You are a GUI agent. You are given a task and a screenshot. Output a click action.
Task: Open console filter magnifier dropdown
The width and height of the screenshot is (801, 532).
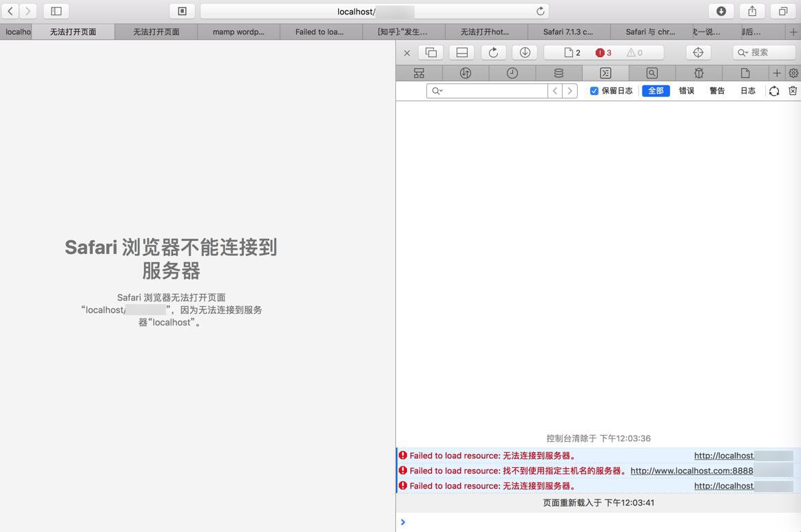pos(437,91)
